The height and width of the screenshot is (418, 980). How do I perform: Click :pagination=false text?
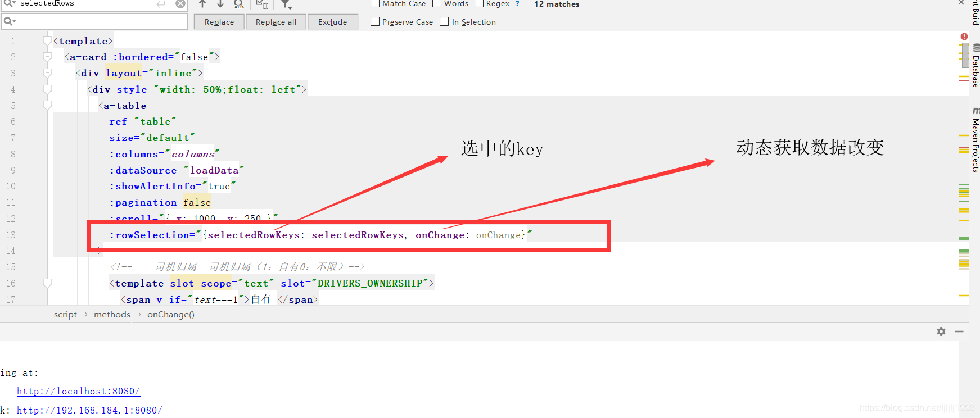160,202
